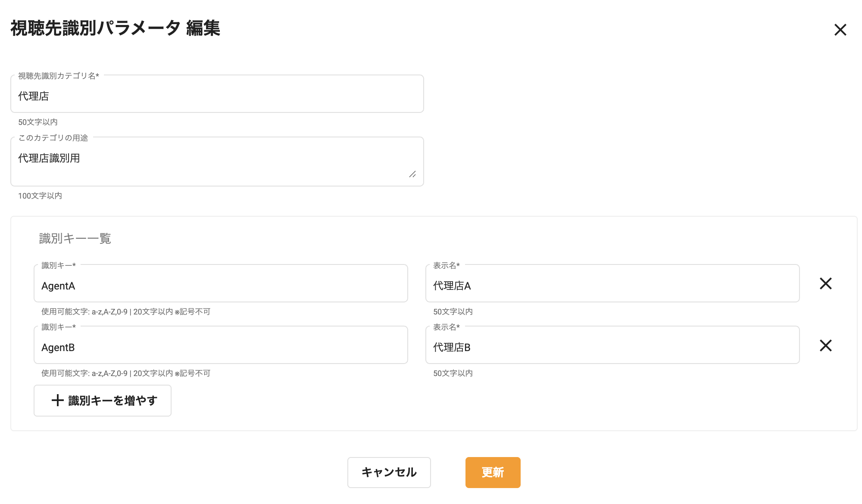This screenshot has height=504, width=862.
Task: Focus the 視聴先識別カテゴリ名 field containing 代理店
Action: click(x=217, y=96)
